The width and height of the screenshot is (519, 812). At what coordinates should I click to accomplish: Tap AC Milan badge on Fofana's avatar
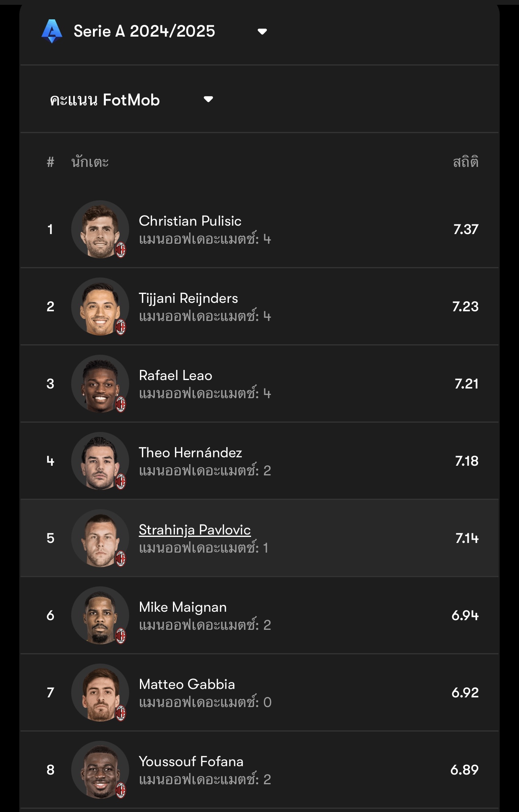(x=121, y=791)
